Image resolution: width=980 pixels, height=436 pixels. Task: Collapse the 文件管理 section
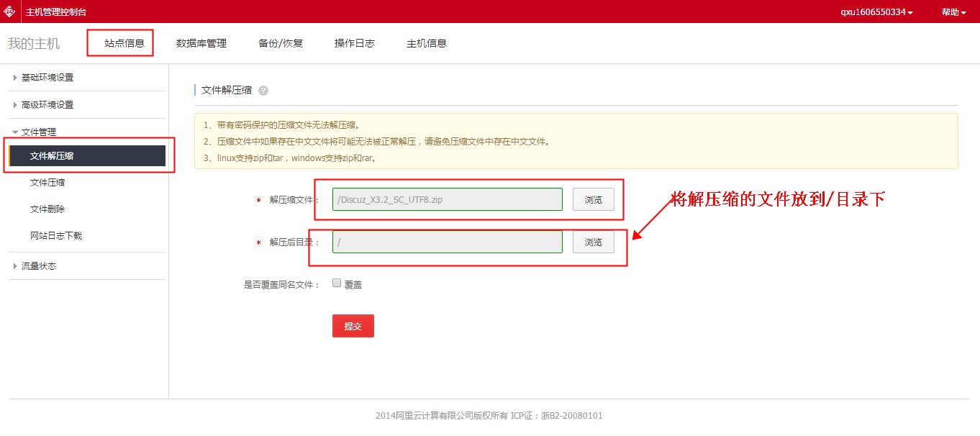click(x=38, y=132)
